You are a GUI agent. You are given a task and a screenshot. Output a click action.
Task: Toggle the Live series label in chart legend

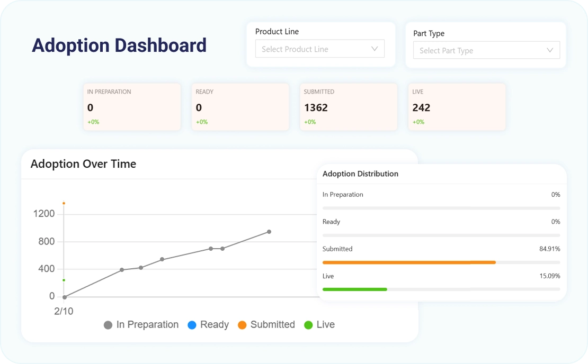tap(325, 325)
